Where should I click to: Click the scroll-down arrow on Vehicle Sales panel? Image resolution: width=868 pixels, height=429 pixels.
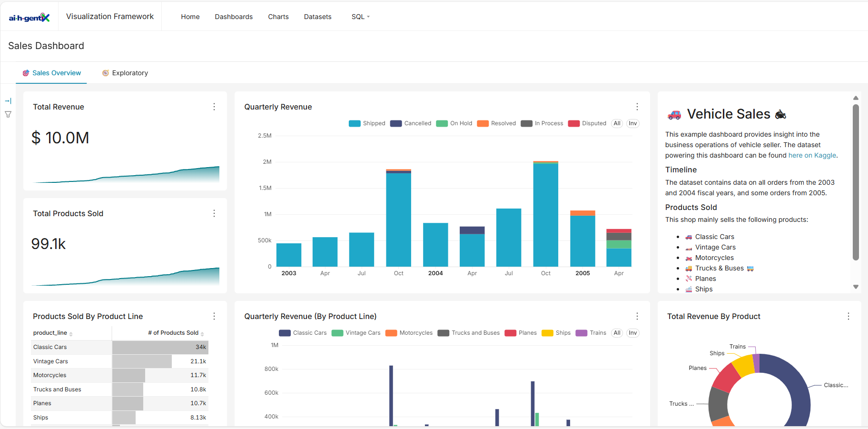pos(856,287)
